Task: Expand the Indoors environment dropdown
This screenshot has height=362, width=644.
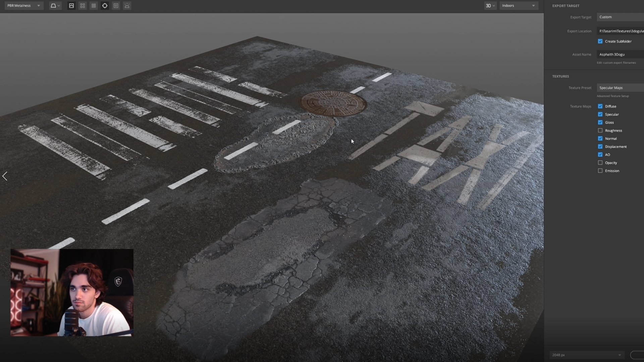Action: (519, 6)
